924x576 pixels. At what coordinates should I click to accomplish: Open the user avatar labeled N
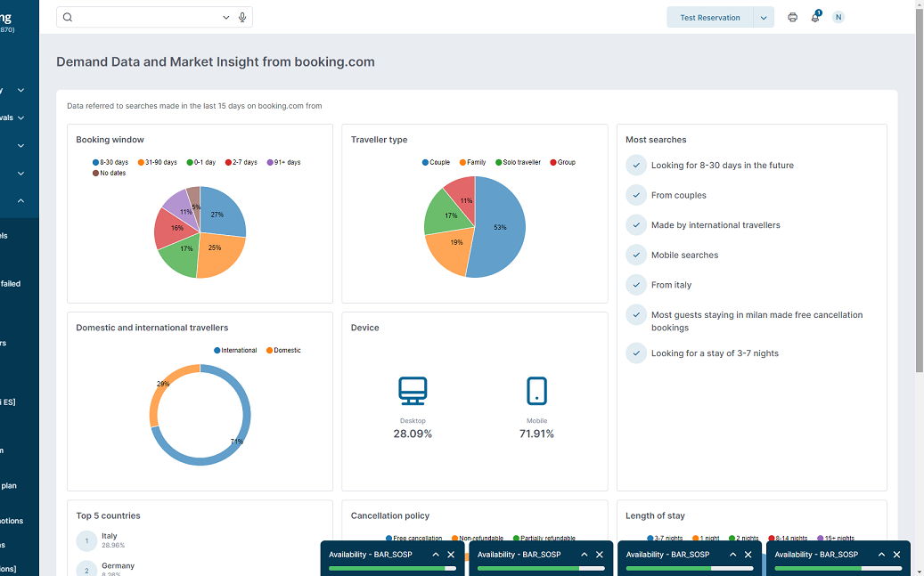(x=838, y=18)
